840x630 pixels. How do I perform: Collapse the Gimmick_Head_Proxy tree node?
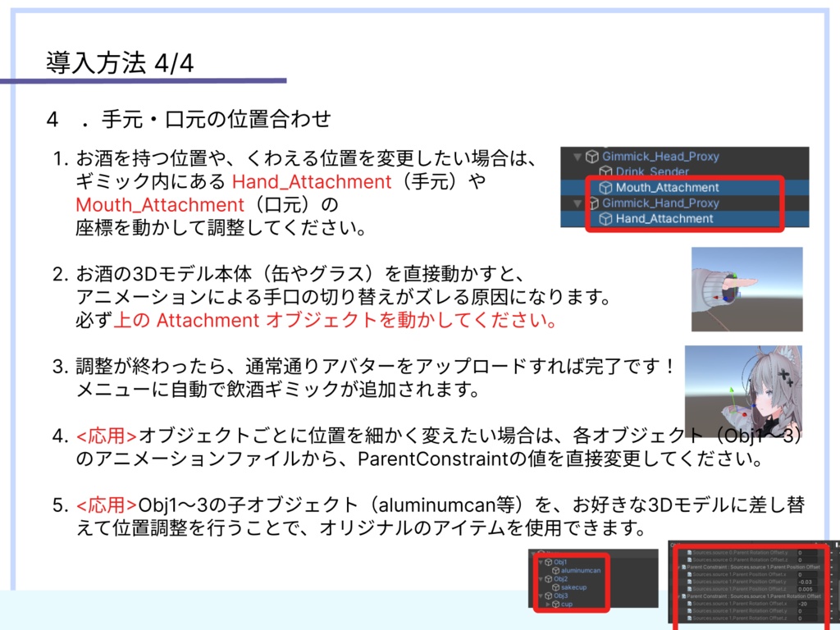coord(577,157)
